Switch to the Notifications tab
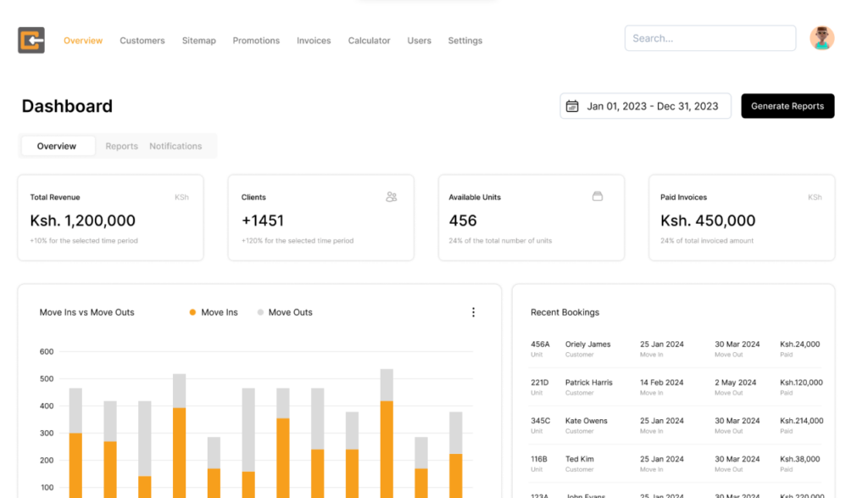This screenshot has height=498, width=868. [175, 146]
